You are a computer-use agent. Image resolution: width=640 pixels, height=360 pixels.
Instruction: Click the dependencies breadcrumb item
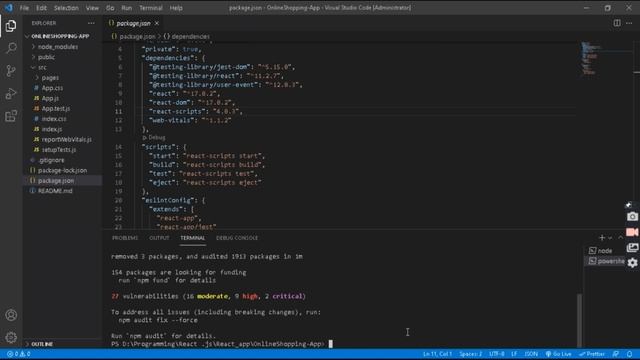tap(187, 36)
